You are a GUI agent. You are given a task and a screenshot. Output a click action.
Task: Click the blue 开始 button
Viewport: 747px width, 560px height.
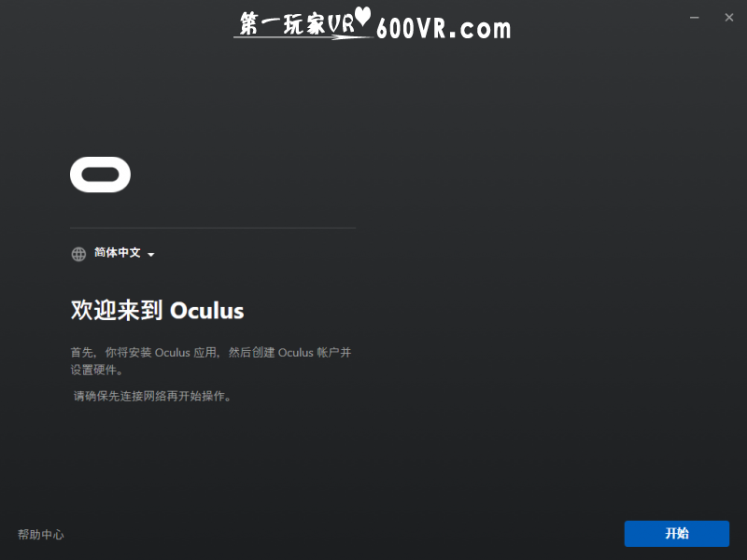pos(676,533)
